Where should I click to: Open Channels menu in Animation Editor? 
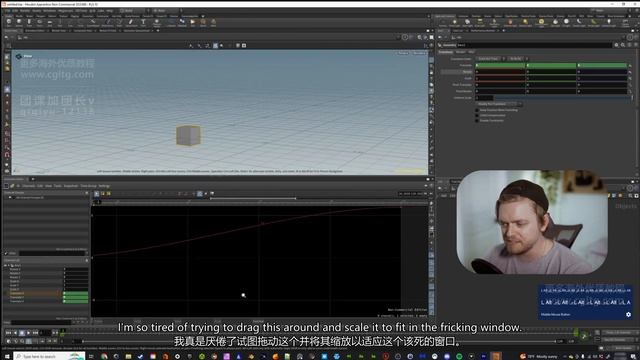28,186
